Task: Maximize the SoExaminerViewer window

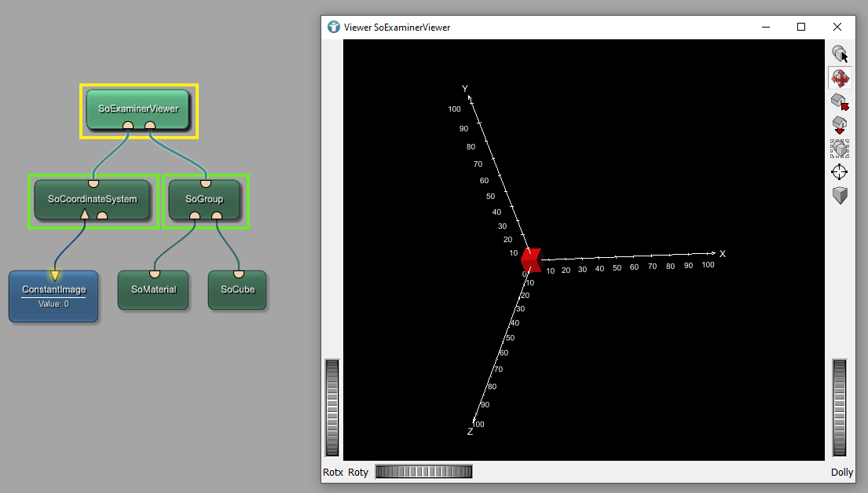Action: [x=801, y=28]
